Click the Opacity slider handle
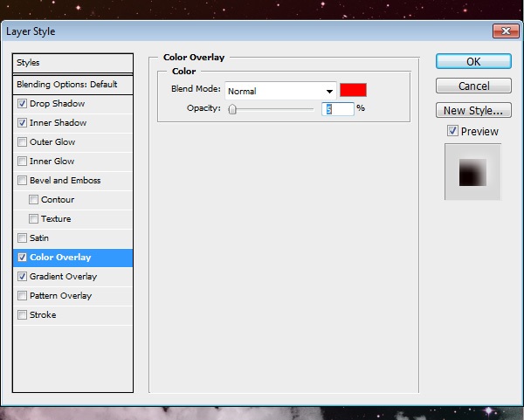The width and height of the screenshot is (524, 420). coord(232,109)
